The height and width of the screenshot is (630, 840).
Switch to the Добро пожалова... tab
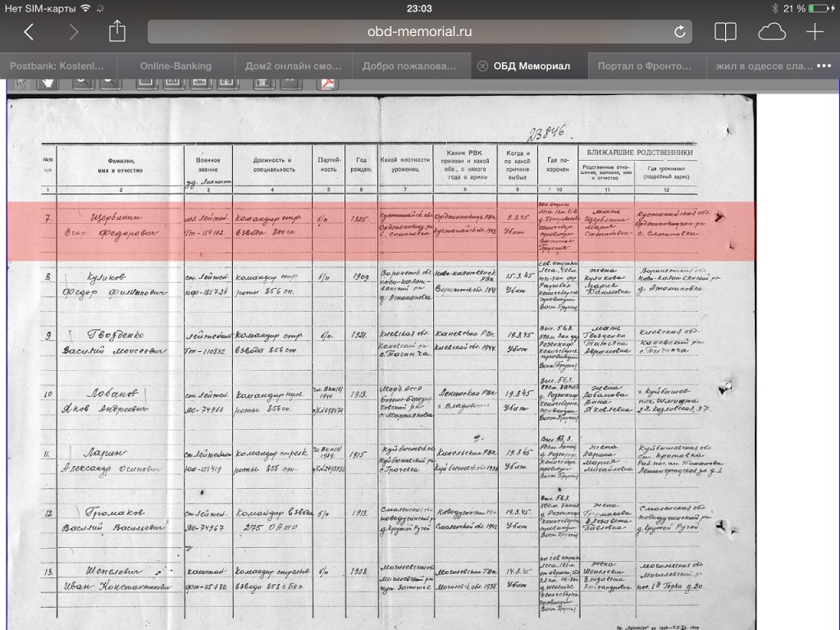[x=409, y=66]
